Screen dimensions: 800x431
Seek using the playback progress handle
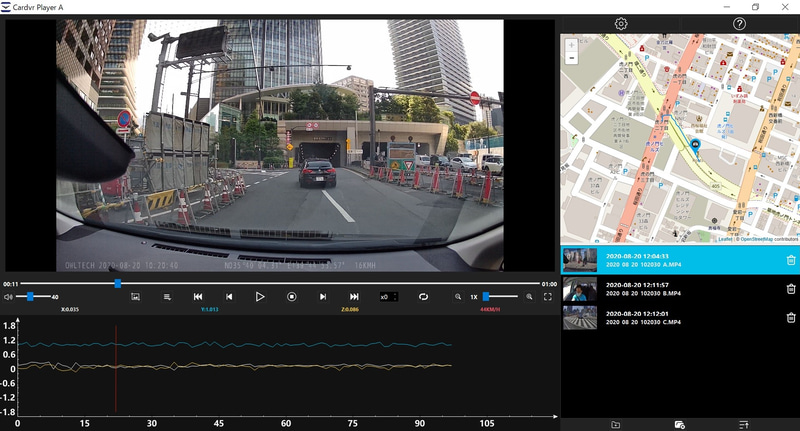[x=118, y=283]
